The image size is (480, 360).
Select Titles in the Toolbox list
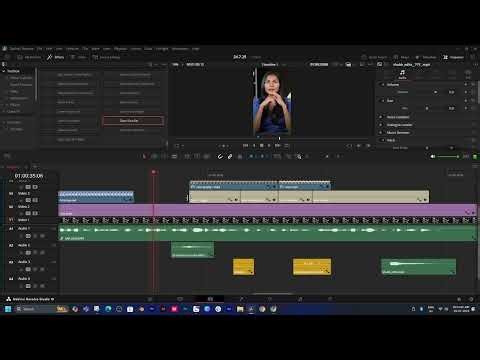[x=14, y=91]
